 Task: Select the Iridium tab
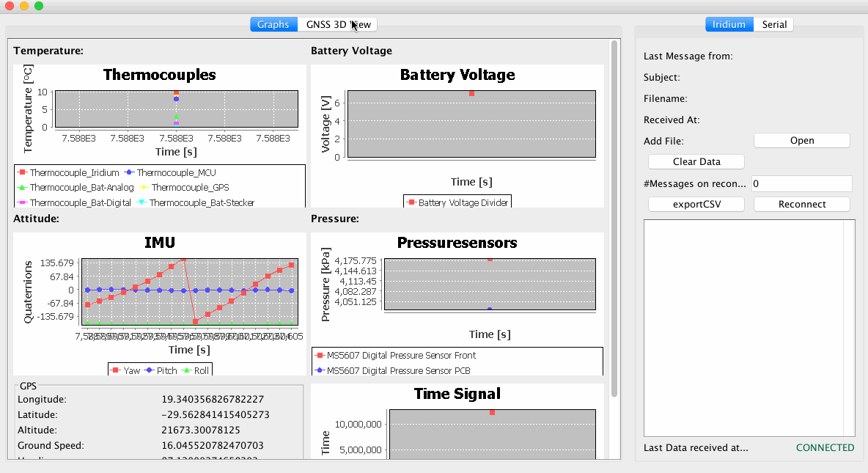pos(729,24)
